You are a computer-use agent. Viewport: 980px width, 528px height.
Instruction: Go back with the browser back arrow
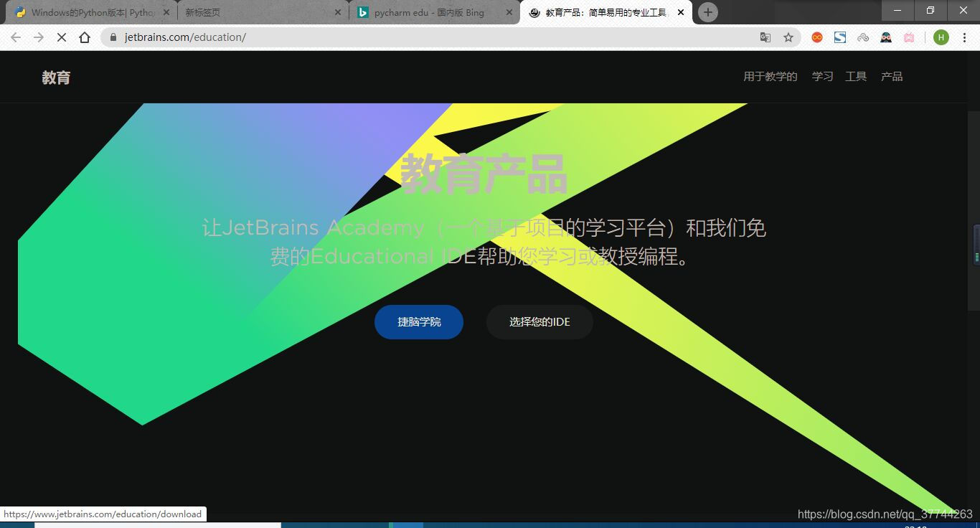pos(16,37)
